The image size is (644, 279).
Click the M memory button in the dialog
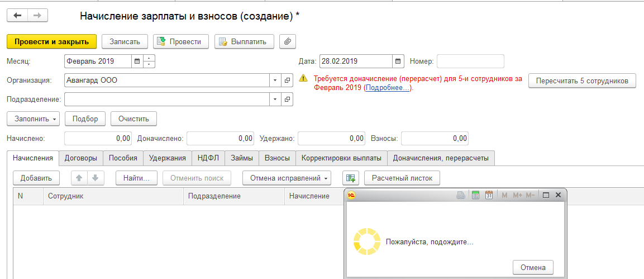pos(505,196)
